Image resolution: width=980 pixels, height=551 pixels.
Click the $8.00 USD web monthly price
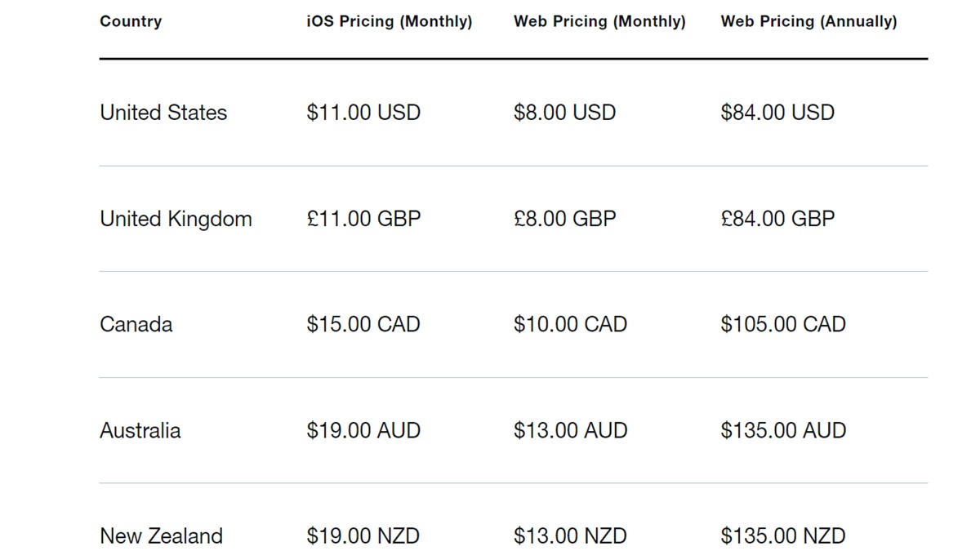point(564,113)
